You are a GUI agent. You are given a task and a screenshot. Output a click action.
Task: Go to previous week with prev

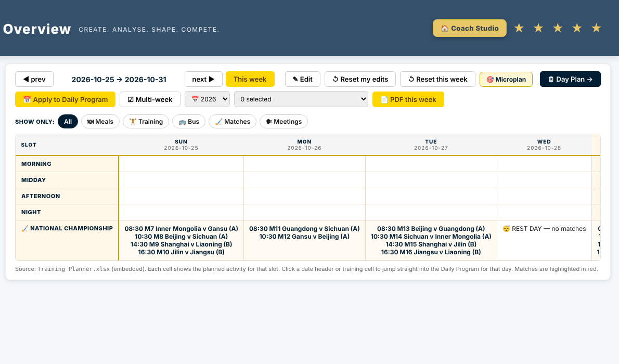point(34,79)
